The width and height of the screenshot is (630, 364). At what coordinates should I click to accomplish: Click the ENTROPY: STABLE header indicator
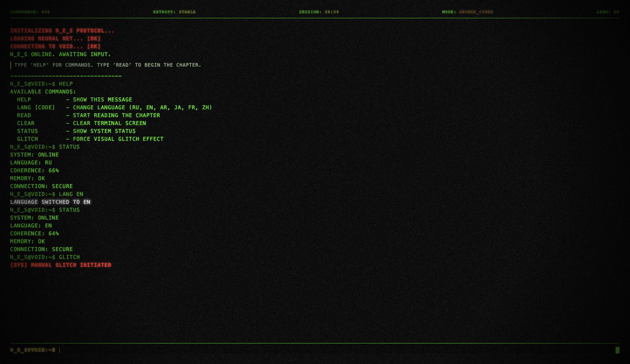(174, 12)
